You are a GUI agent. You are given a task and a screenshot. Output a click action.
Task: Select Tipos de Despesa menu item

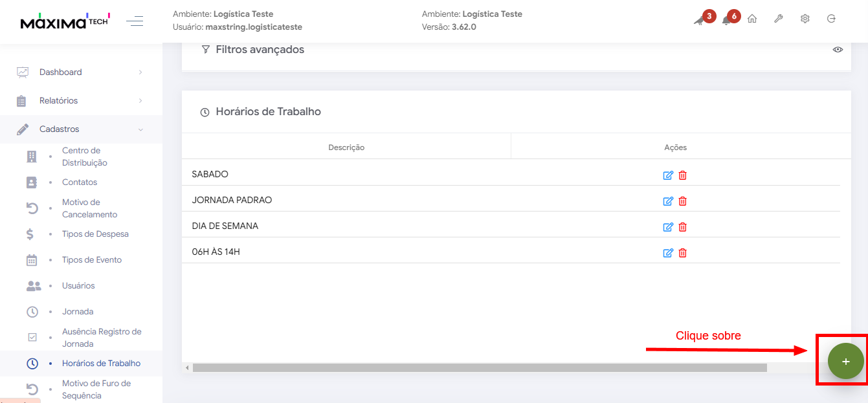pyautogui.click(x=95, y=234)
